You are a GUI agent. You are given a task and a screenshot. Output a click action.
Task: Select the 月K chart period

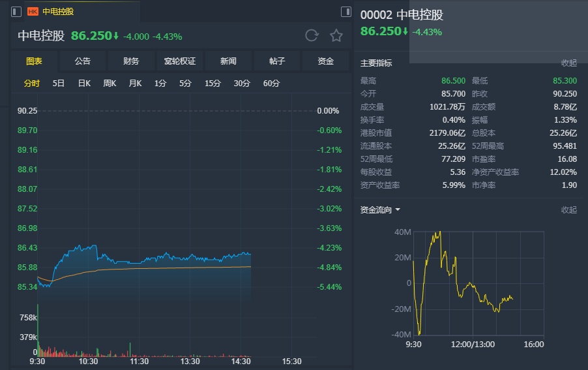click(135, 84)
